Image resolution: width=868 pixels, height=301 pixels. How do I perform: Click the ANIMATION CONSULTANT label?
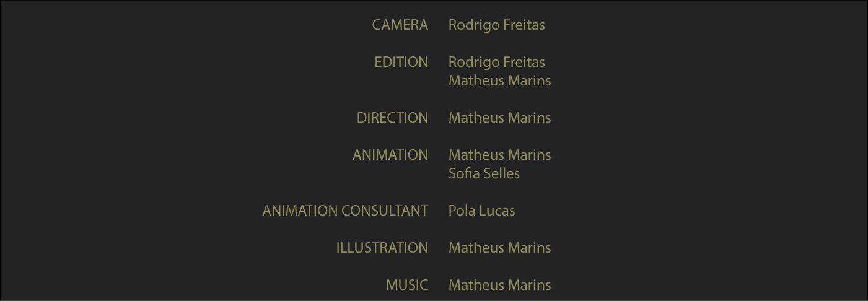pyautogui.click(x=345, y=211)
